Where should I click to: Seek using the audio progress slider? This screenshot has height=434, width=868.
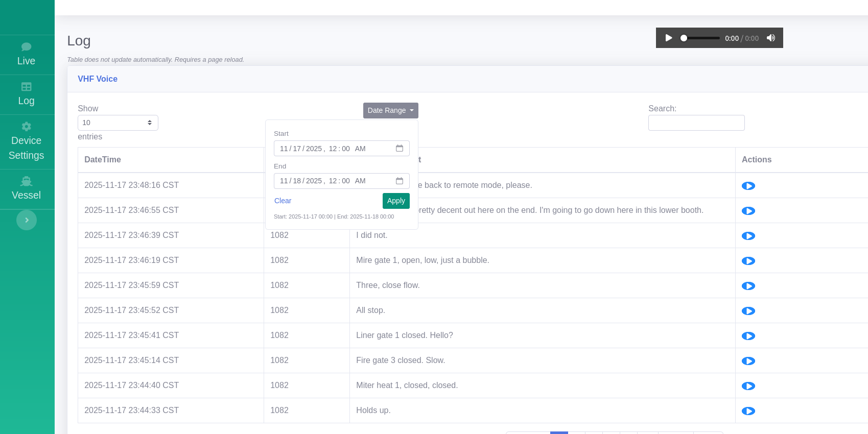[x=700, y=38]
